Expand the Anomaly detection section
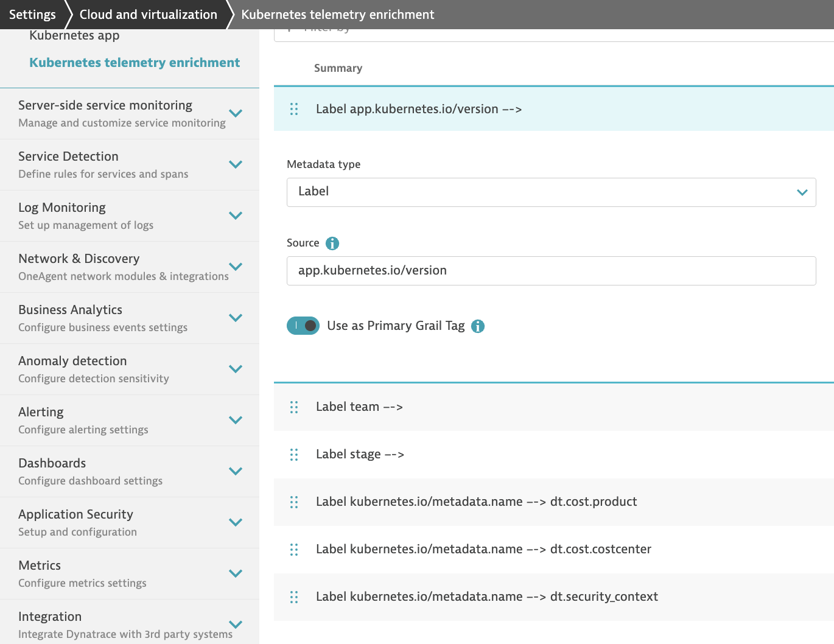 click(x=235, y=369)
